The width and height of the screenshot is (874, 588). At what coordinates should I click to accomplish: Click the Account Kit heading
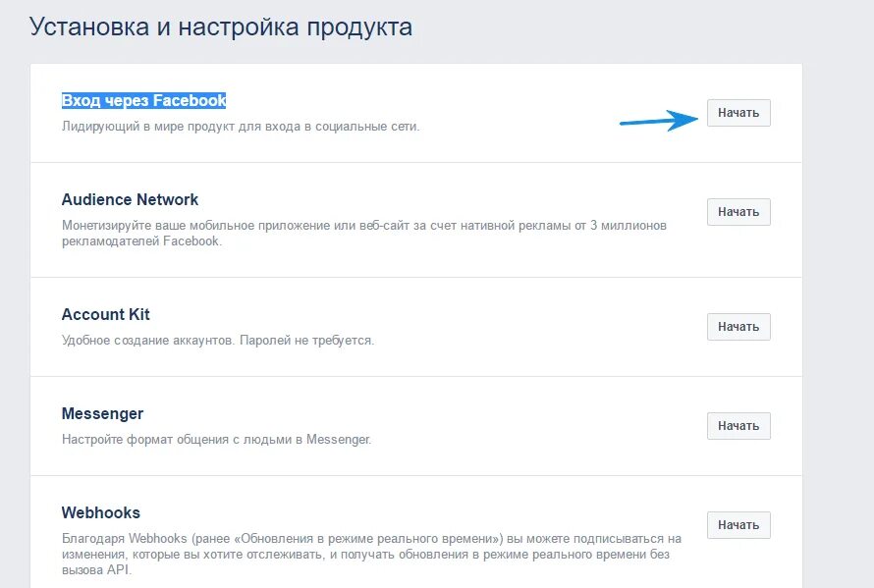tap(105, 314)
